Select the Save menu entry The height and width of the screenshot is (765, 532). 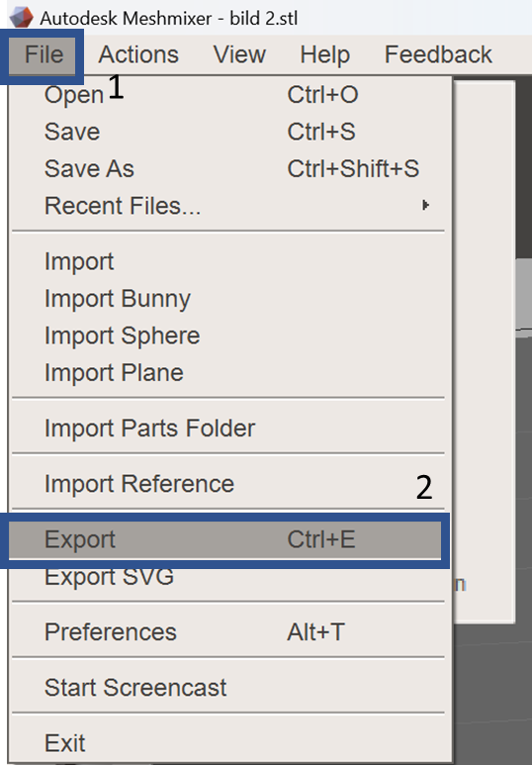[228, 132]
